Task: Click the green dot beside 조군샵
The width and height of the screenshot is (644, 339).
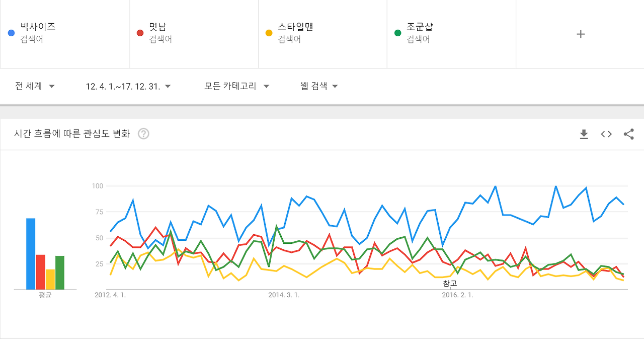Action: tap(398, 33)
